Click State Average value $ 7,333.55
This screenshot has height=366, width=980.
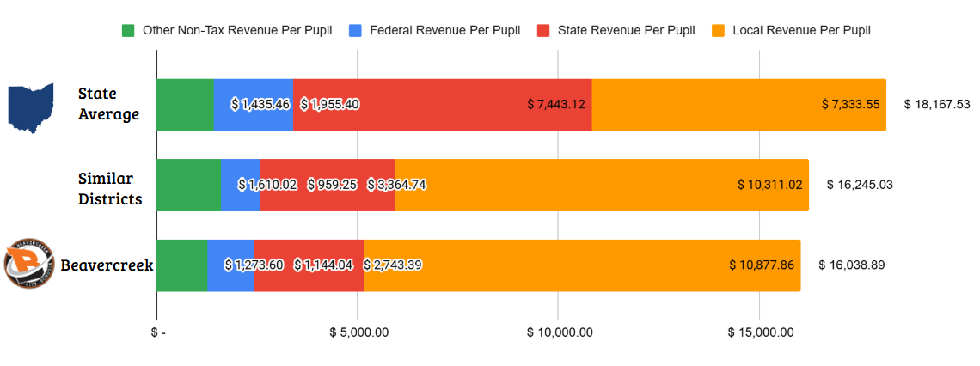click(x=851, y=104)
